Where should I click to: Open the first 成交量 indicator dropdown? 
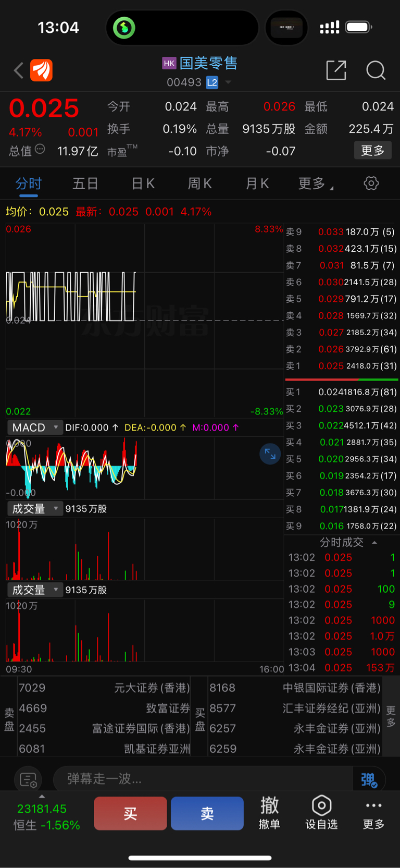pos(35,509)
